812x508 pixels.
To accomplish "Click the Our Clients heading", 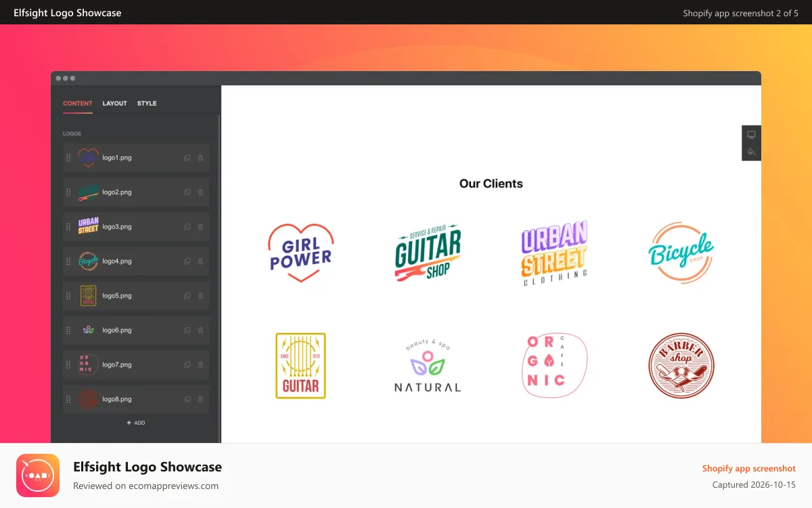I will pos(491,184).
